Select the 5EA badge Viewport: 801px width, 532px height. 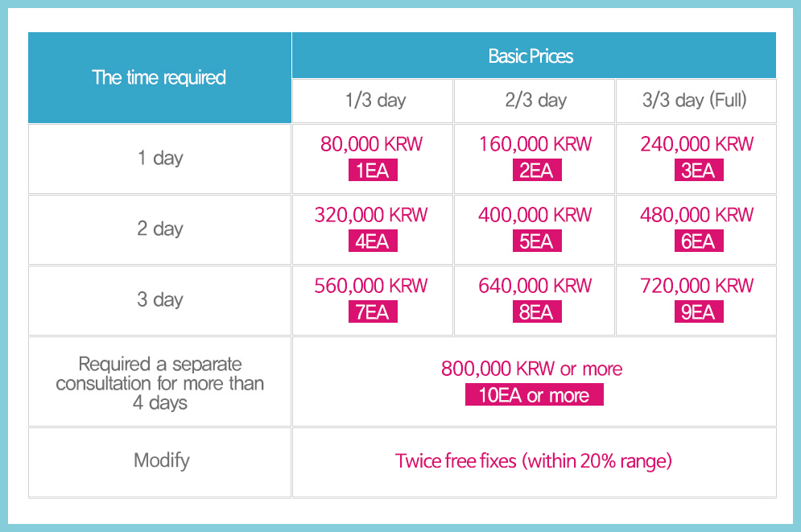[535, 241]
